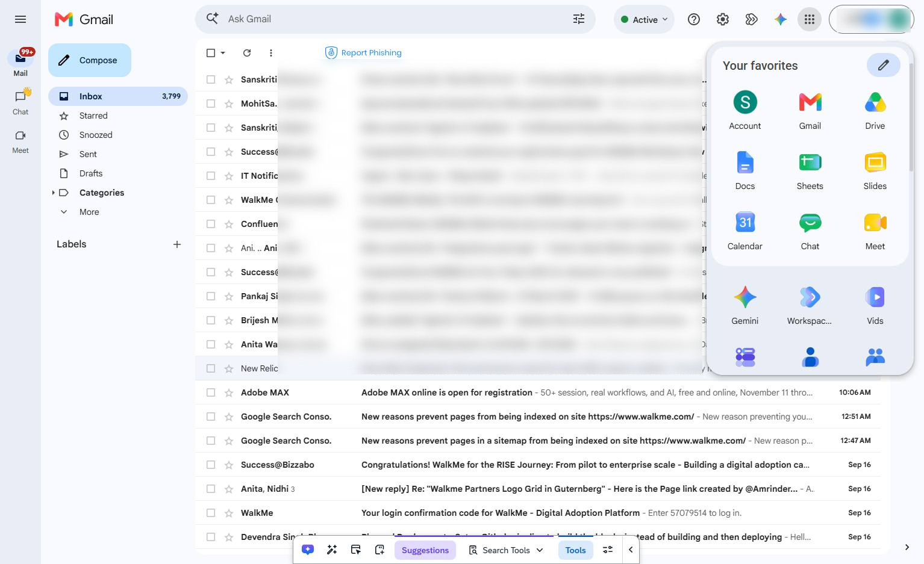Open Search Tools dropdown in bottom toolbar

[x=506, y=550]
